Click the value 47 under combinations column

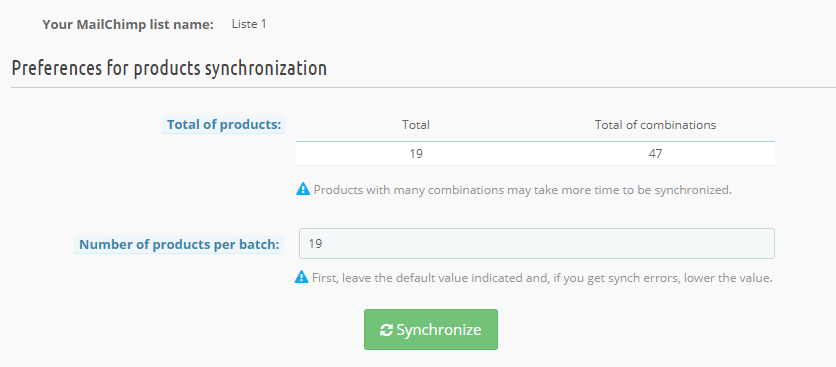[x=655, y=154]
